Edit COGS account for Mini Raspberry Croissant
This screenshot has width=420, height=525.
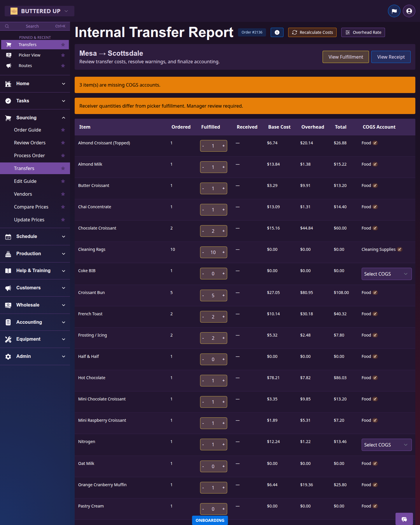[375, 420]
